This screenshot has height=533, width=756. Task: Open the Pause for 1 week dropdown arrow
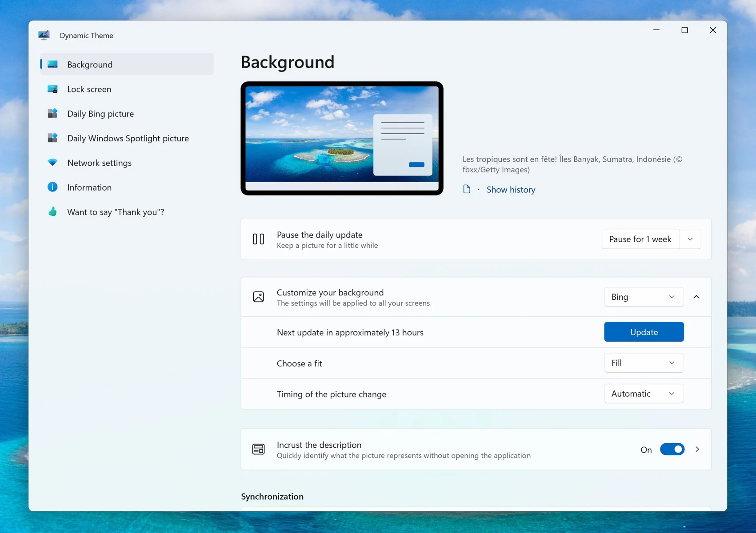click(x=690, y=239)
